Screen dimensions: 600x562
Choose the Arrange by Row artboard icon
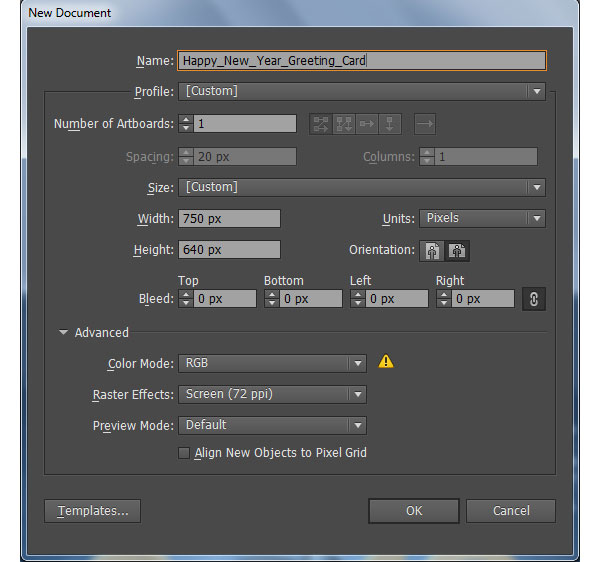pyautogui.click(x=367, y=124)
